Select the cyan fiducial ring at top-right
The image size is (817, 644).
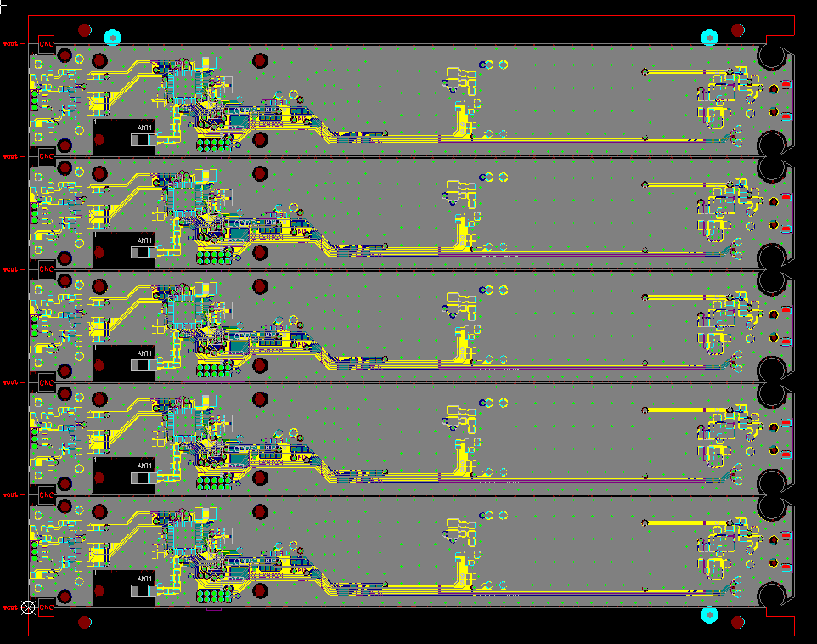709,37
